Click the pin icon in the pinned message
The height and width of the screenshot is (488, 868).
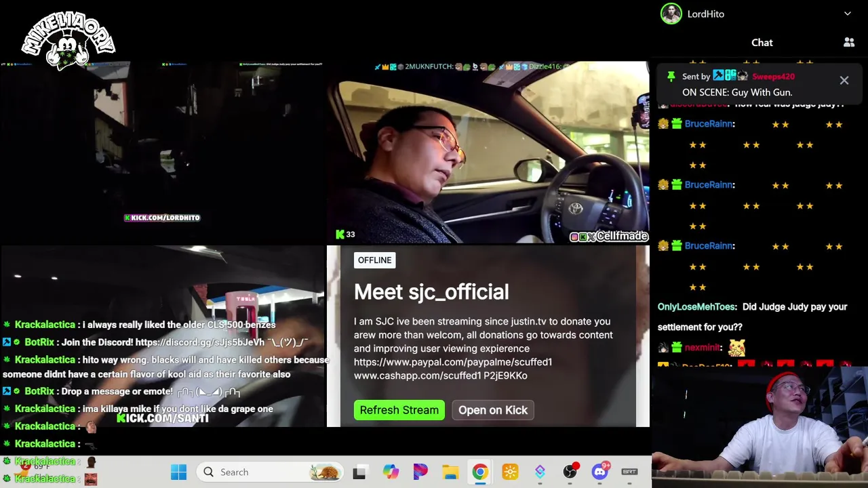click(671, 77)
